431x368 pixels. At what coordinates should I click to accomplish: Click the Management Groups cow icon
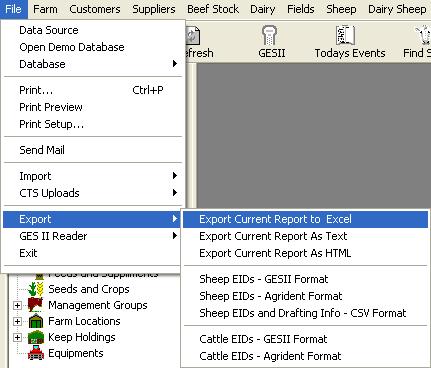(x=36, y=305)
